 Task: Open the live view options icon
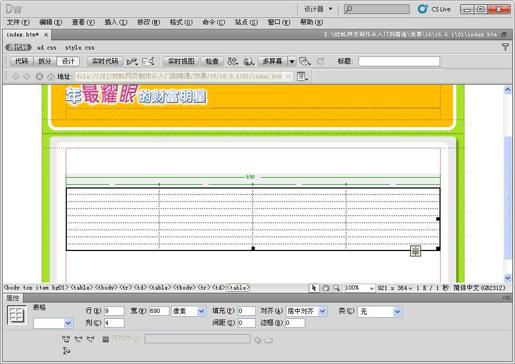coord(302,76)
